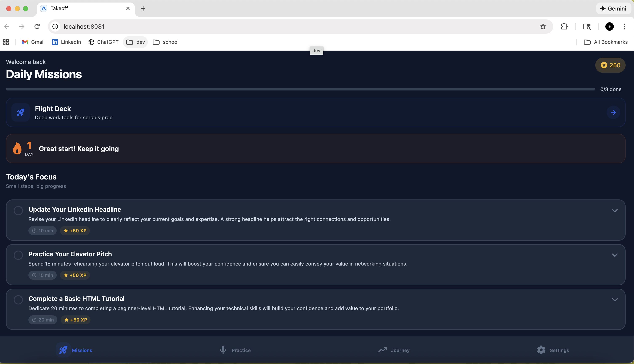Check off Practice Your Elevator Pitch
The width and height of the screenshot is (634, 364).
coord(18,255)
